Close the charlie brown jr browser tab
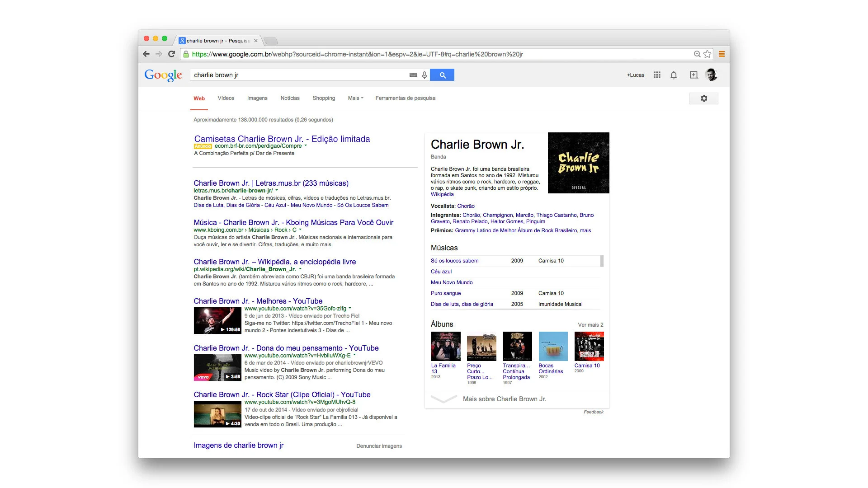Viewport: 868px width, 488px height. 256,41
